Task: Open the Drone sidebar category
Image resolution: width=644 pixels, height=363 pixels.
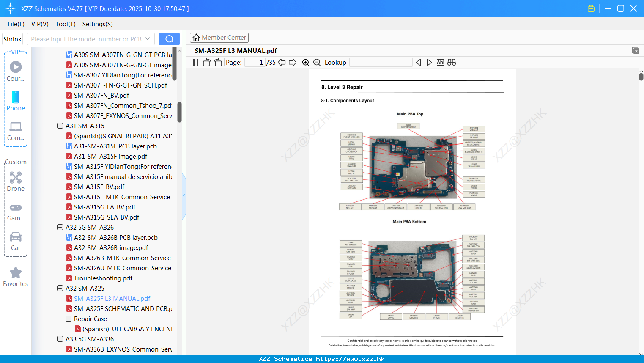Action: [16, 181]
